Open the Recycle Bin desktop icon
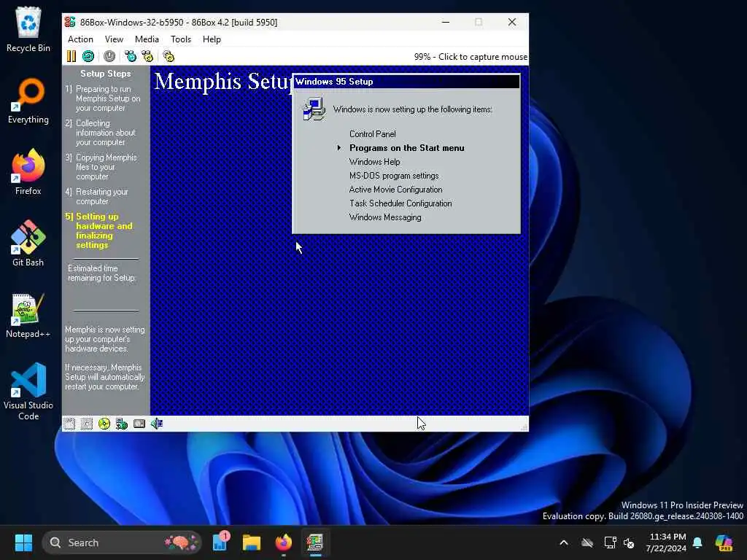 28,29
